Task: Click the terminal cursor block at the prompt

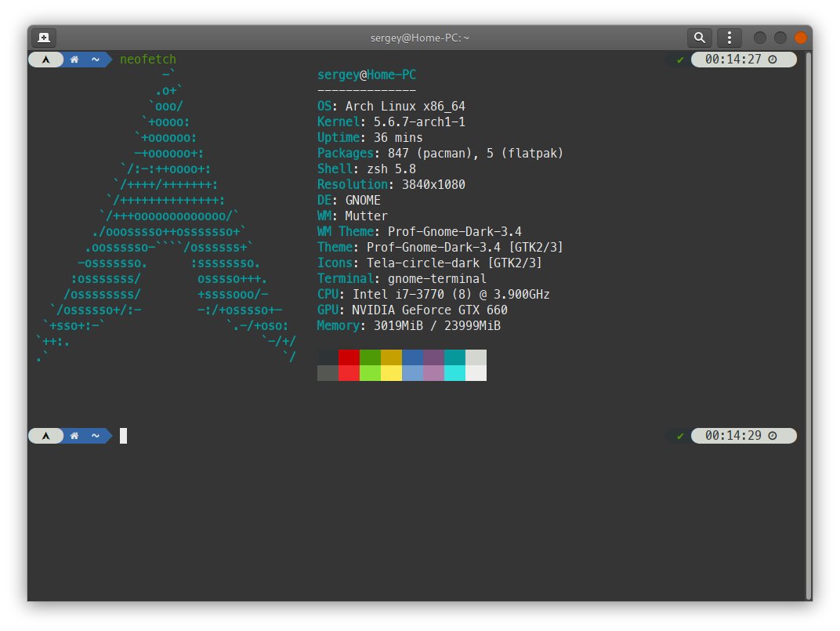Action: click(123, 436)
